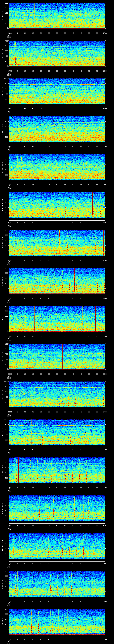Click the '17:00' end label of the first panel
Screen dimensions: 114x644
click(x=105, y=33)
